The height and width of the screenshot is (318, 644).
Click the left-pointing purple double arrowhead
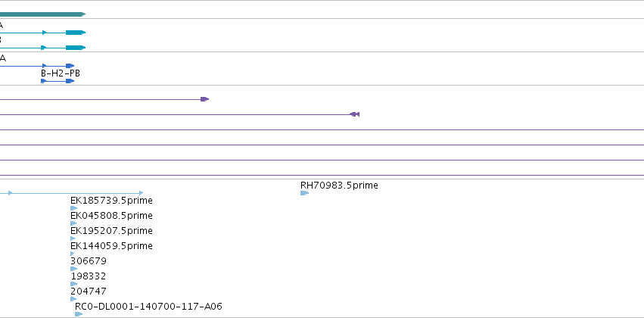354,114
